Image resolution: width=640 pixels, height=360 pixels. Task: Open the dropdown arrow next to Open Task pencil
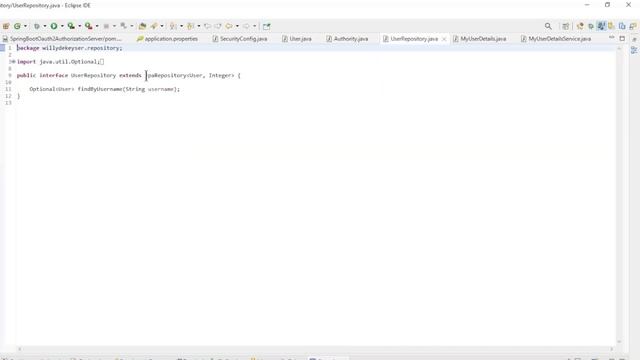[162, 26]
